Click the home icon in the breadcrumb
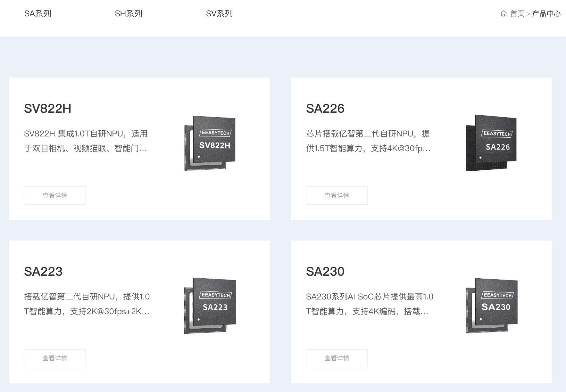Screen dimensions: 566x392 pos(504,13)
